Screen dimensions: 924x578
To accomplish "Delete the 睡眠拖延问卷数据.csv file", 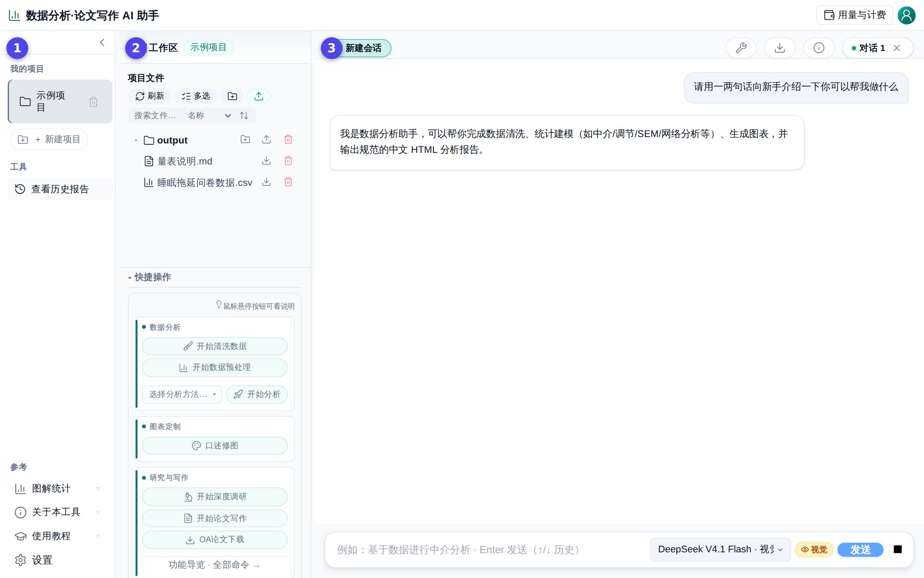I will pos(288,182).
